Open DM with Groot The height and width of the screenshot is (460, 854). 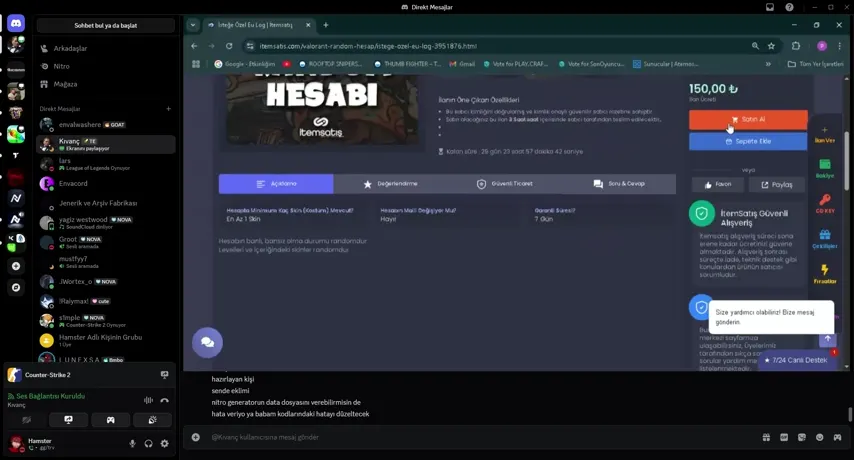pos(106,242)
